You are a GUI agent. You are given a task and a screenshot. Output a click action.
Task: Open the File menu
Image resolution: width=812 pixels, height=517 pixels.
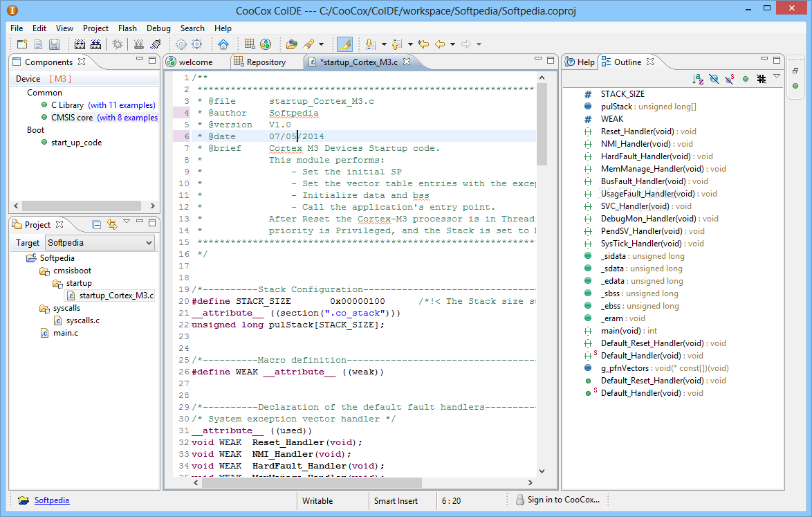(x=17, y=28)
